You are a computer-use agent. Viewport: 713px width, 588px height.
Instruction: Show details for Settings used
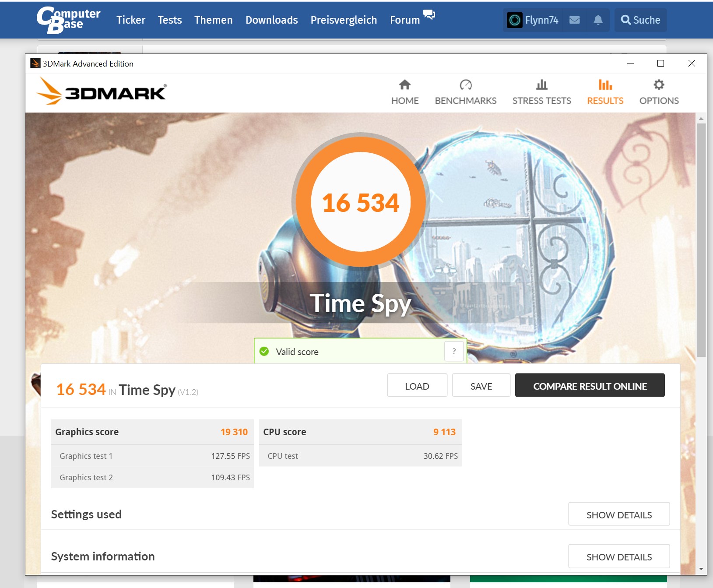click(619, 514)
